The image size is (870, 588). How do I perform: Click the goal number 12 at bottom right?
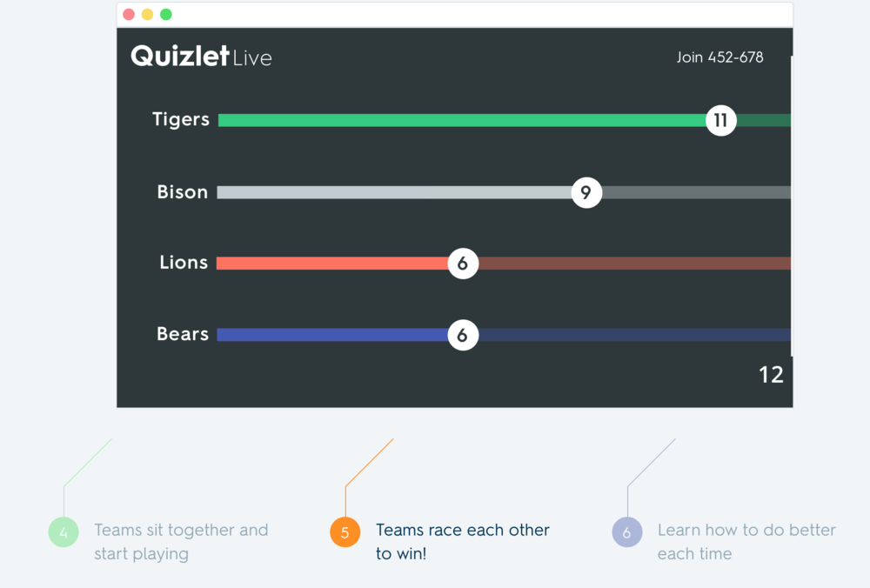tap(771, 375)
